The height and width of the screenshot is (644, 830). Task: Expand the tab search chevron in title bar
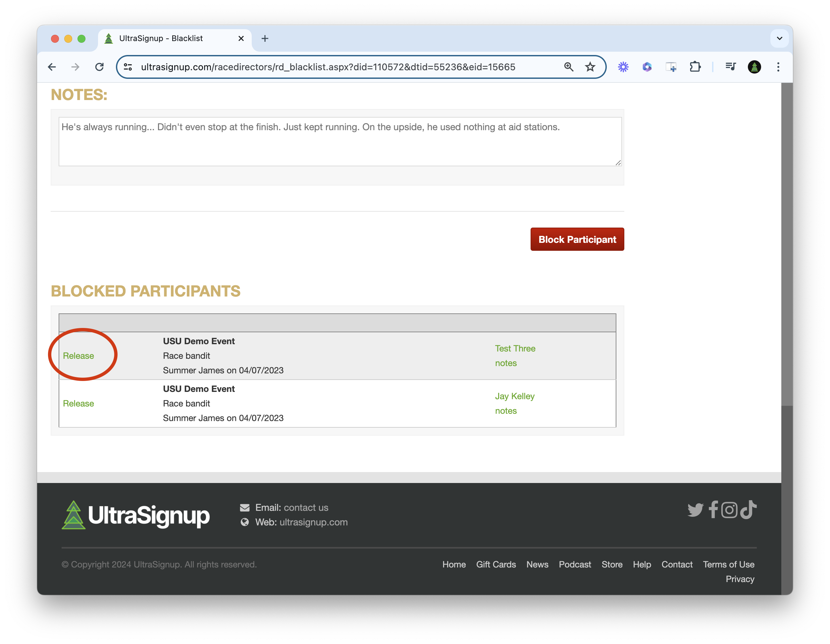point(780,38)
